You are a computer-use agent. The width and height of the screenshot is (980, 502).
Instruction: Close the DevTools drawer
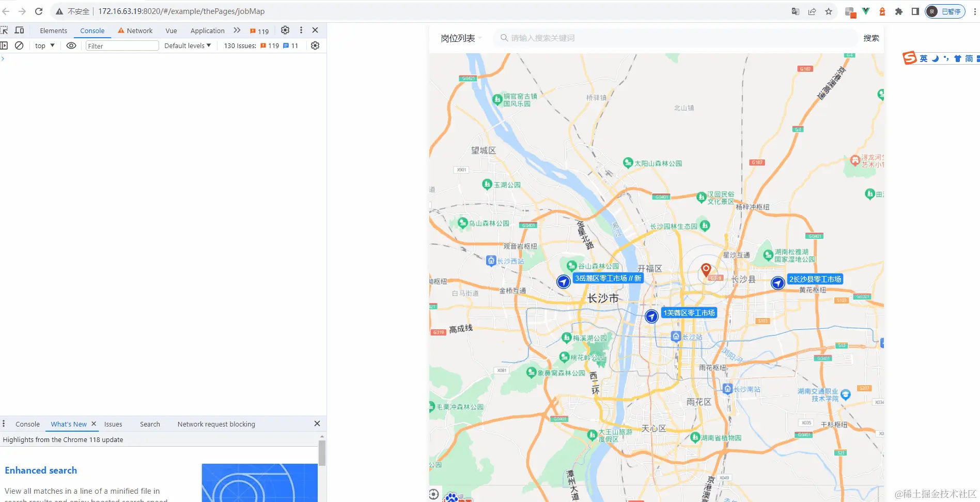click(x=317, y=424)
